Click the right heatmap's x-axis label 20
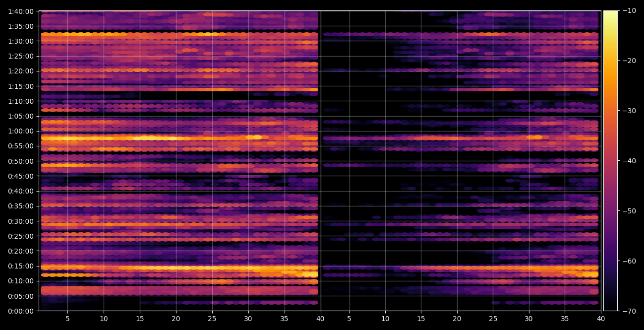Viewport: 644px width, 330px height. (x=457, y=320)
